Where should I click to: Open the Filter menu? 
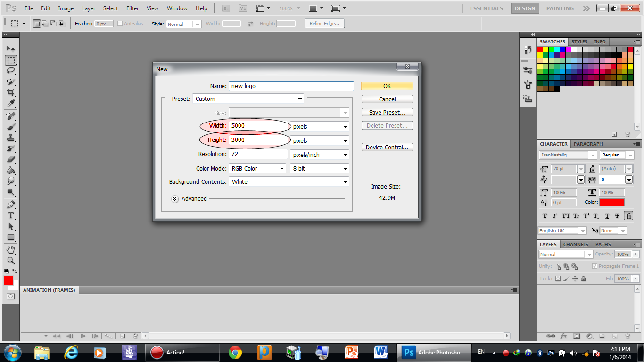tap(132, 8)
